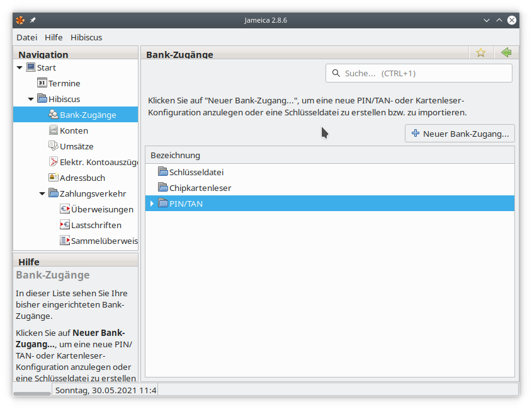
Task: Open Überweisungen under Zahlungsverkehr
Action: [x=102, y=209]
